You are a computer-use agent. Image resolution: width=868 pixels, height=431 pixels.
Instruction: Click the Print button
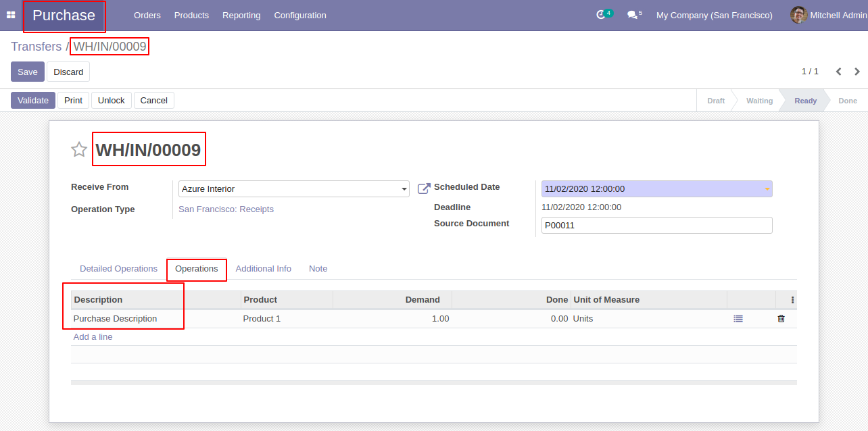[73, 100]
